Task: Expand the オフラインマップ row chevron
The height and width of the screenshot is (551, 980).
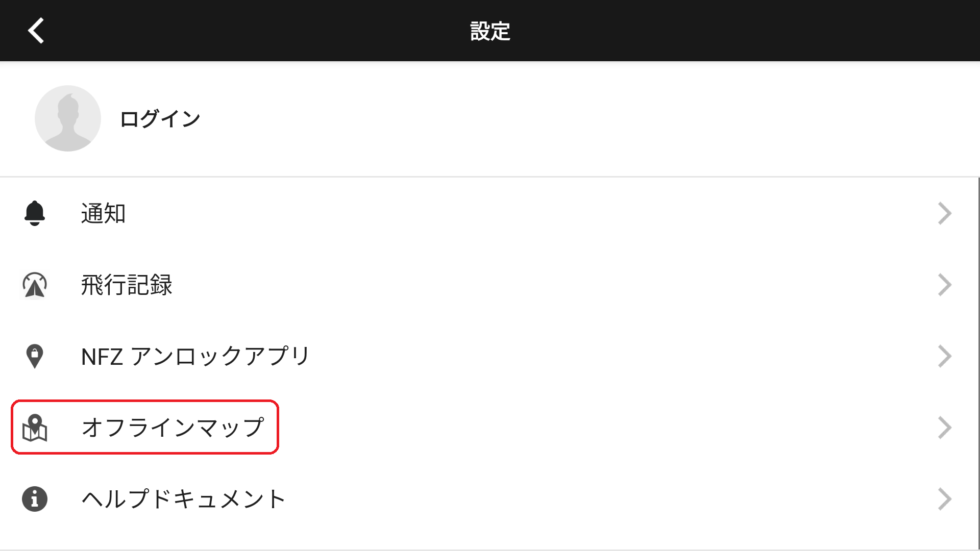Action: (x=944, y=428)
